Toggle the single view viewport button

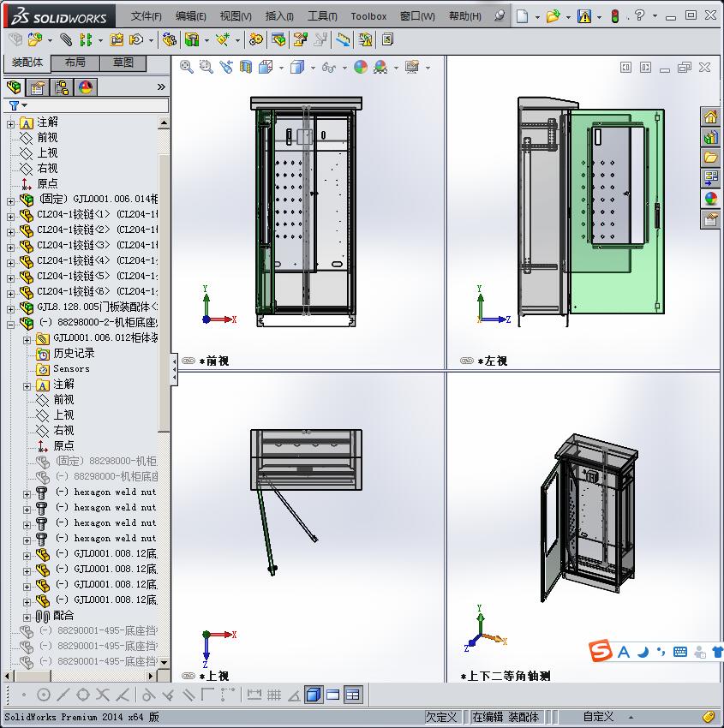pyautogui.click(x=314, y=695)
